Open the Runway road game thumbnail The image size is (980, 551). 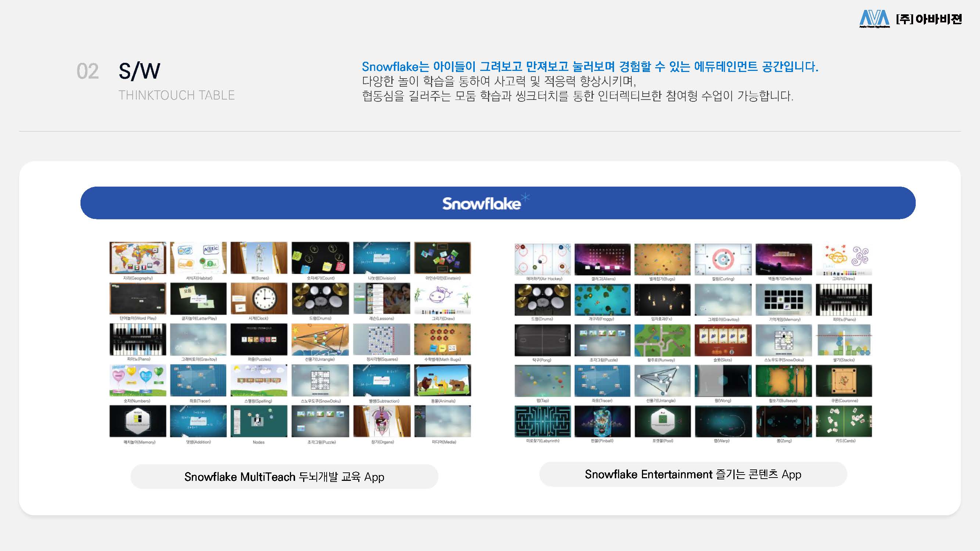click(x=663, y=341)
